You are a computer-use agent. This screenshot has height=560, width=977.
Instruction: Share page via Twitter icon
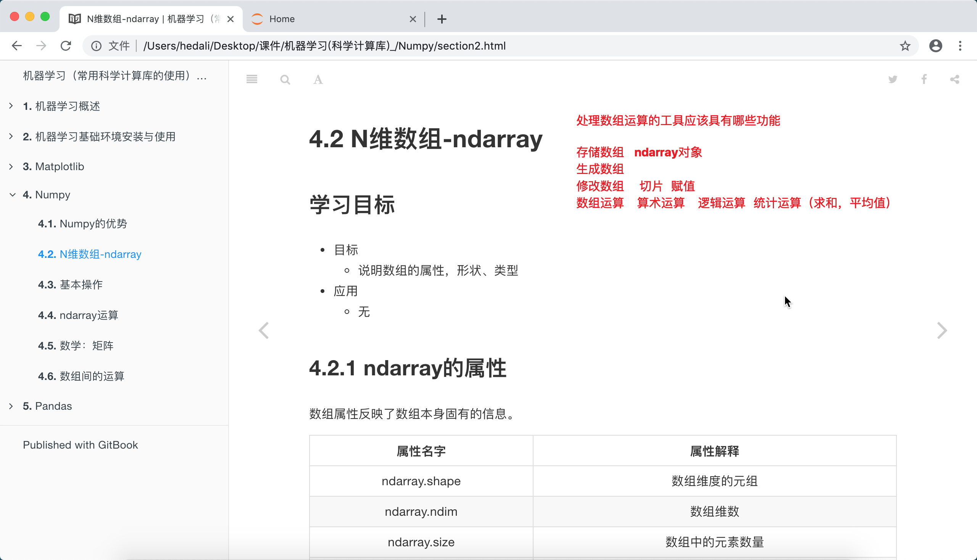[893, 79]
